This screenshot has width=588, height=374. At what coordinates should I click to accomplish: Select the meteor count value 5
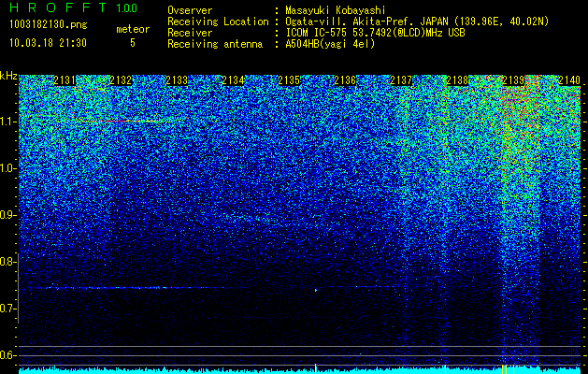(133, 43)
